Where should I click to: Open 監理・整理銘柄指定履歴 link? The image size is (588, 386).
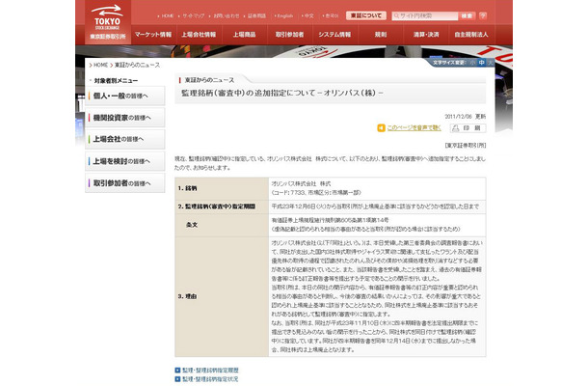click(x=210, y=371)
